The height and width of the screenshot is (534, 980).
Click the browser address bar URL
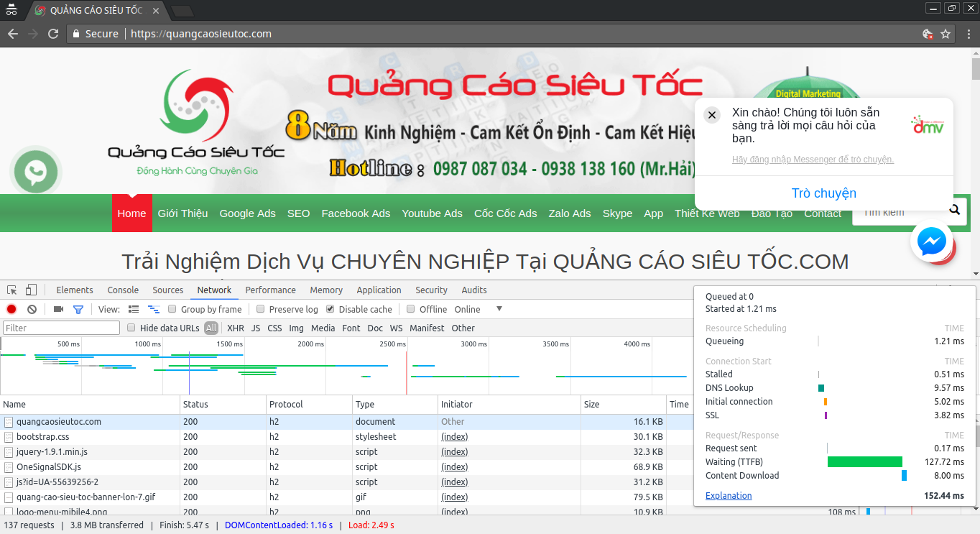201,34
